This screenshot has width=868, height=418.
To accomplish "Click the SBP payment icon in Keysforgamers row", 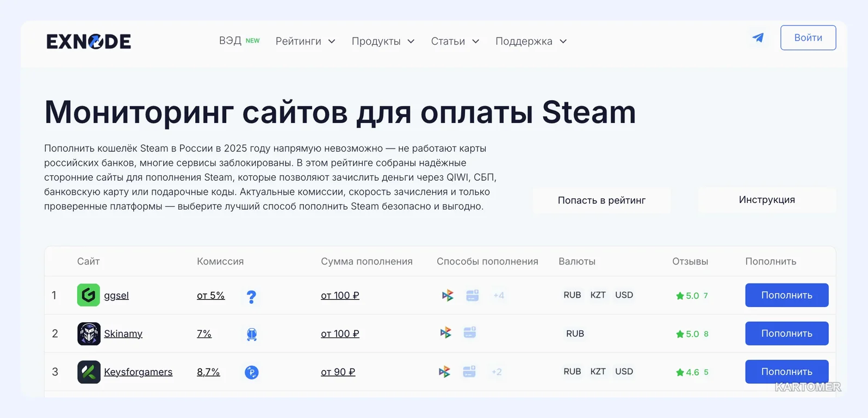I will pyautogui.click(x=444, y=372).
